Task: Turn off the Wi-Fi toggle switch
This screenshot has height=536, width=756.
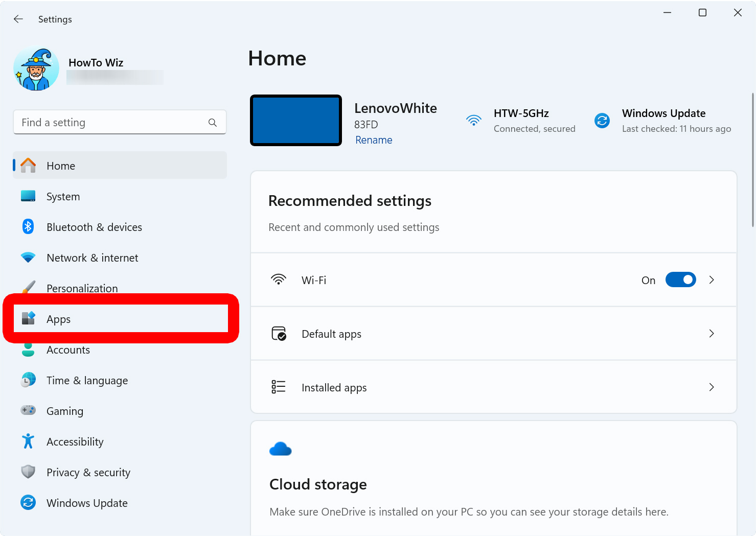Action: [x=680, y=280]
